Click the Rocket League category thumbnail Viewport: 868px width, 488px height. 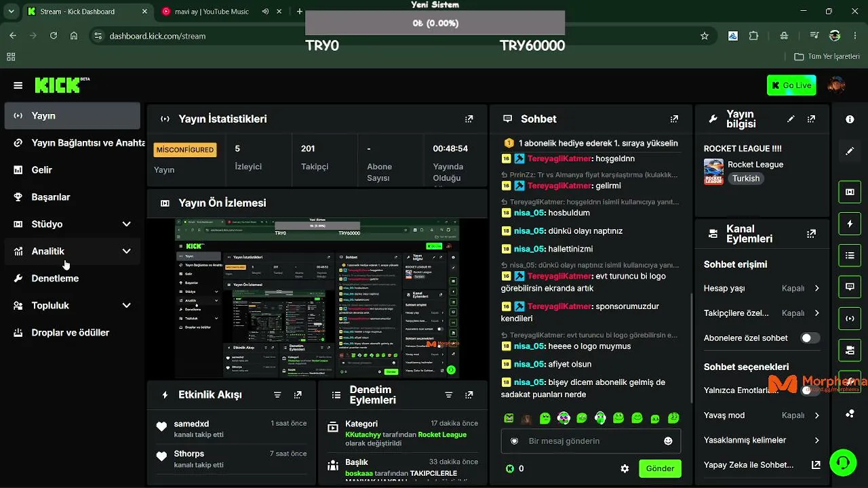coord(713,171)
